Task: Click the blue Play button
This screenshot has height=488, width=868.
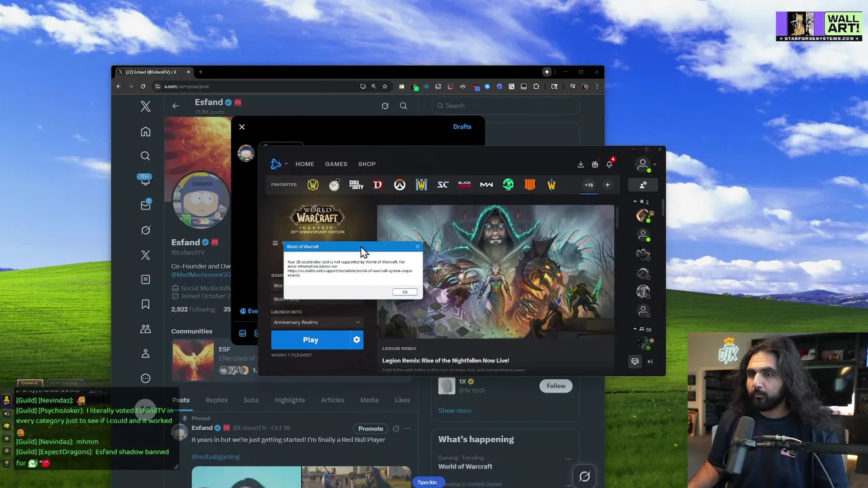Action: 311,340
